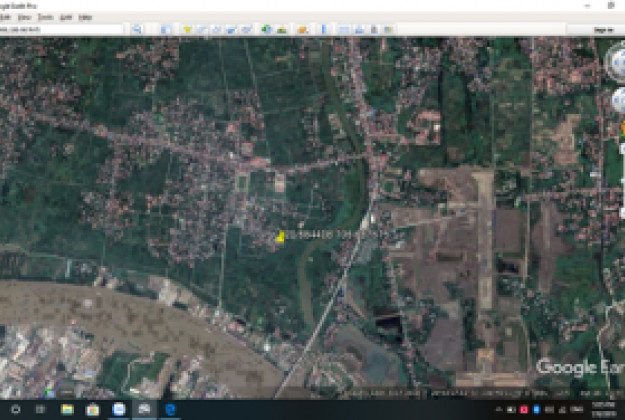The height and width of the screenshot is (420, 625).
Task: Click inside the search coordinates field
Action: 61,29
